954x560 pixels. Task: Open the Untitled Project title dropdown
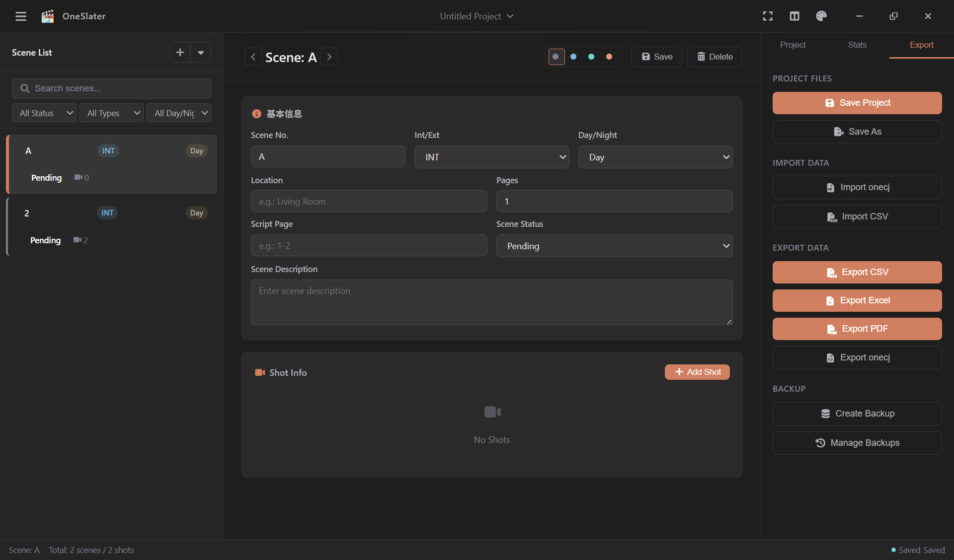point(477,16)
